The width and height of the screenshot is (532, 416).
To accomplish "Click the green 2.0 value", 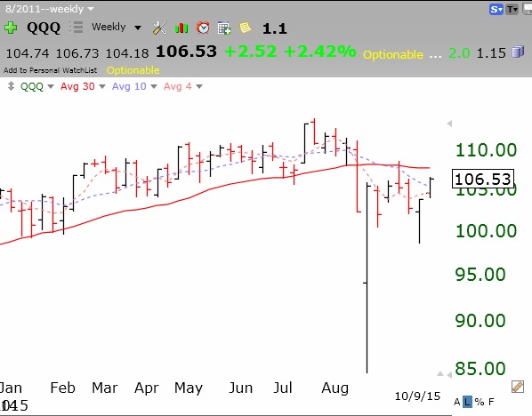I will pos(459,53).
